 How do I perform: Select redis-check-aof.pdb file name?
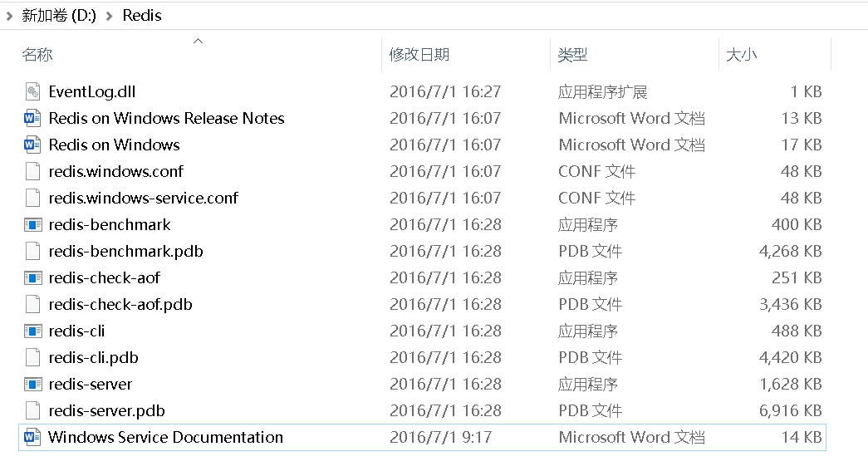[120, 304]
